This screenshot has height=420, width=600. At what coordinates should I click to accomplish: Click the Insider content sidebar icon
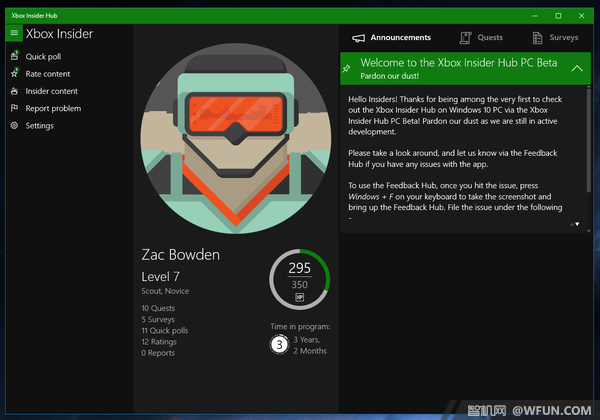(15, 91)
